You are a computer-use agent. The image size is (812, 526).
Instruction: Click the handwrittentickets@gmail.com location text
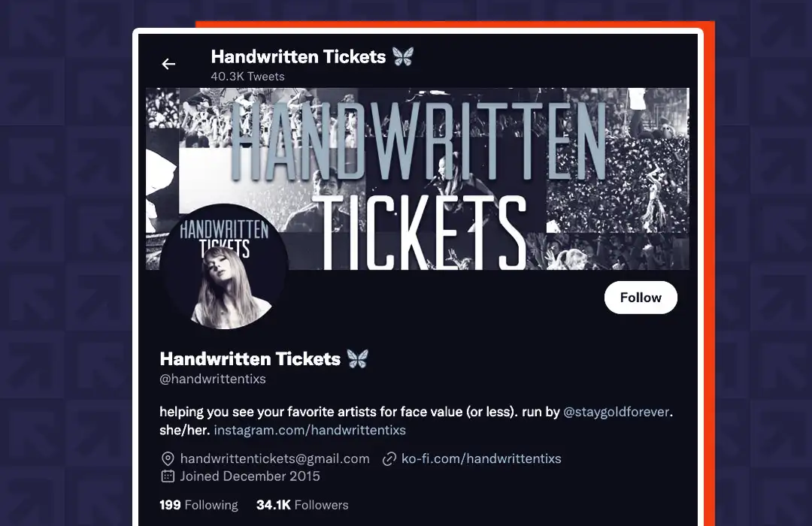tap(275, 458)
